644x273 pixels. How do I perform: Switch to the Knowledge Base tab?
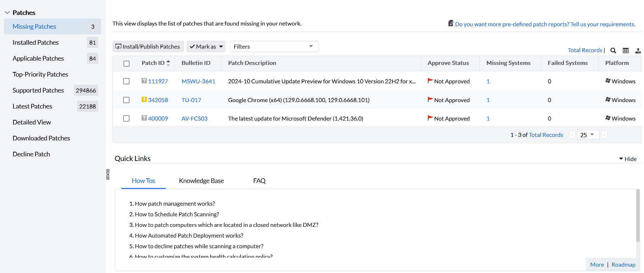201,181
